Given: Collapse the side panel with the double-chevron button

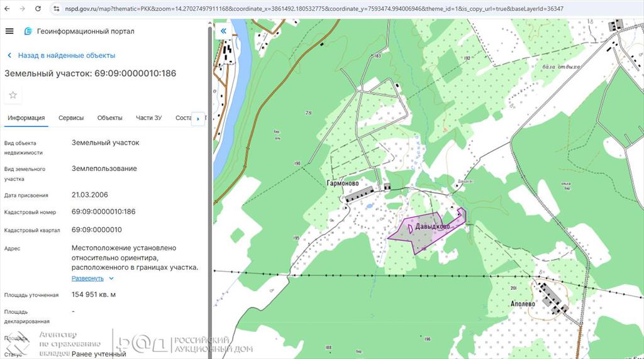Looking at the screenshot, I should click(223, 30).
